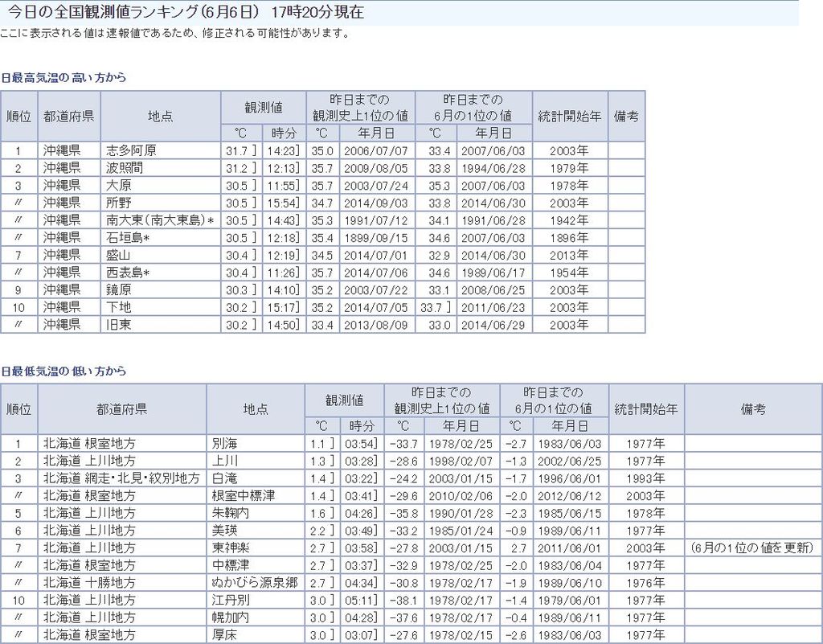Click the 東神楽 station name
823x644 pixels.
click(231, 548)
